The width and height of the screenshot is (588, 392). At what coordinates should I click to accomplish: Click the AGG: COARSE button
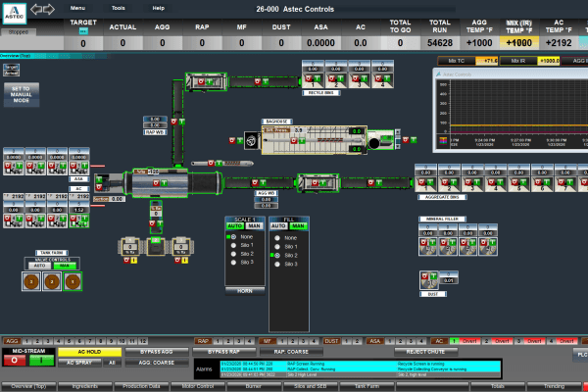[157, 363]
